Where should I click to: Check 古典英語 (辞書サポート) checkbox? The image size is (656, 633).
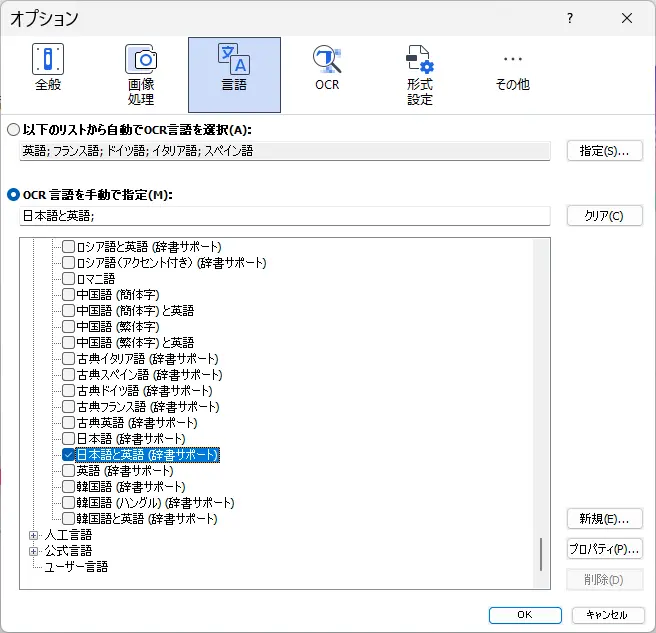click(x=68, y=423)
